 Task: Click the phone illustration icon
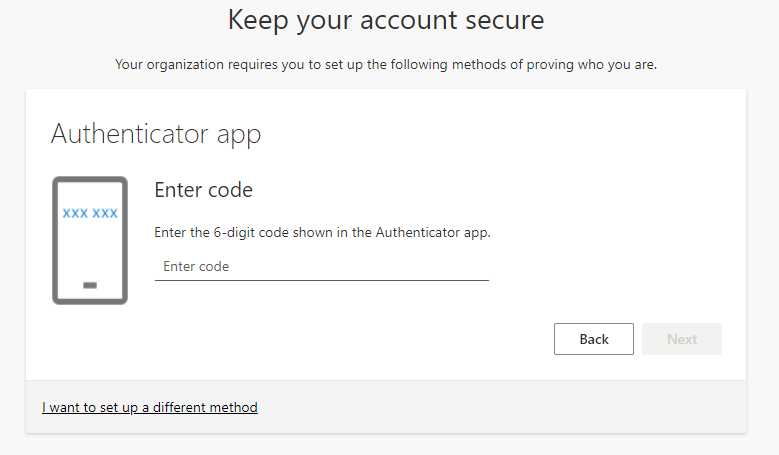(x=90, y=240)
